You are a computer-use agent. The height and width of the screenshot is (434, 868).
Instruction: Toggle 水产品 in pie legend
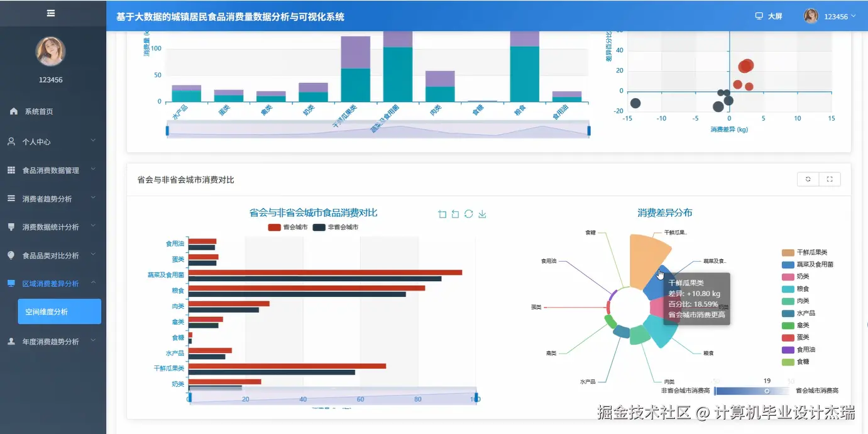click(x=798, y=313)
